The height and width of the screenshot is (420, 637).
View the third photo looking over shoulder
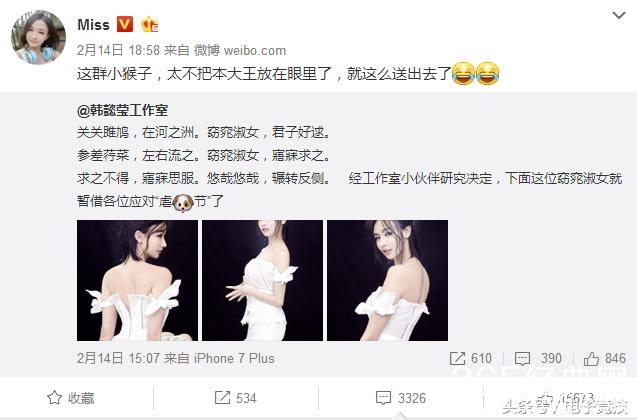[388, 280]
